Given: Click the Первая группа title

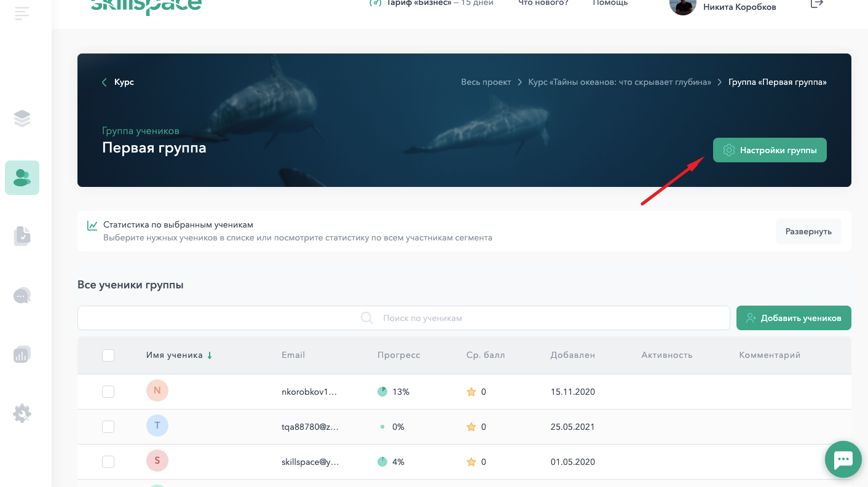Looking at the screenshot, I should pyautogui.click(x=154, y=148).
